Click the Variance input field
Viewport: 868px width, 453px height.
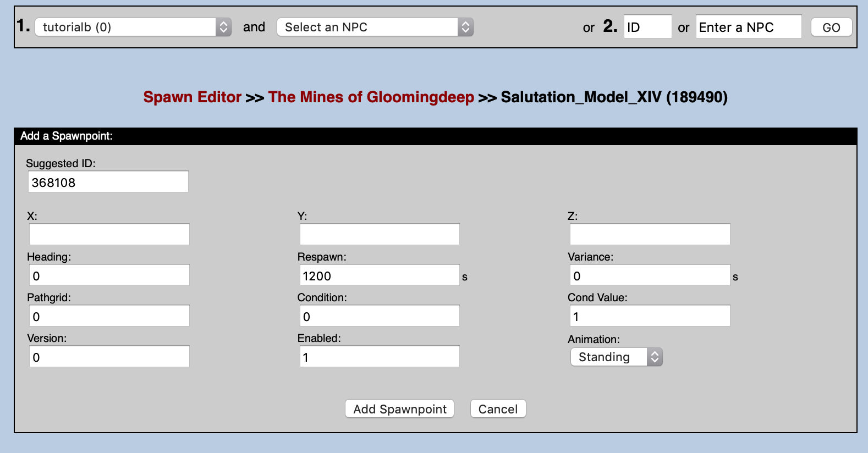click(x=650, y=275)
